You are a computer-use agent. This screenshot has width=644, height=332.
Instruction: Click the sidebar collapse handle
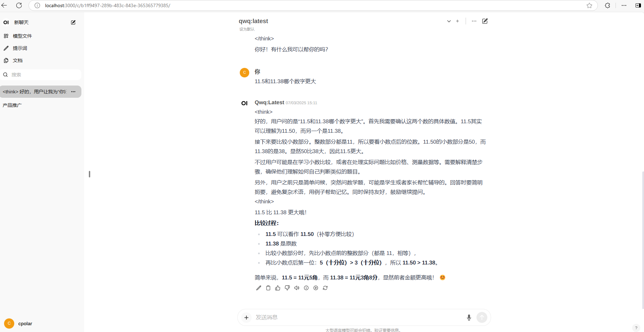pyautogui.click(x=90, y=174)
